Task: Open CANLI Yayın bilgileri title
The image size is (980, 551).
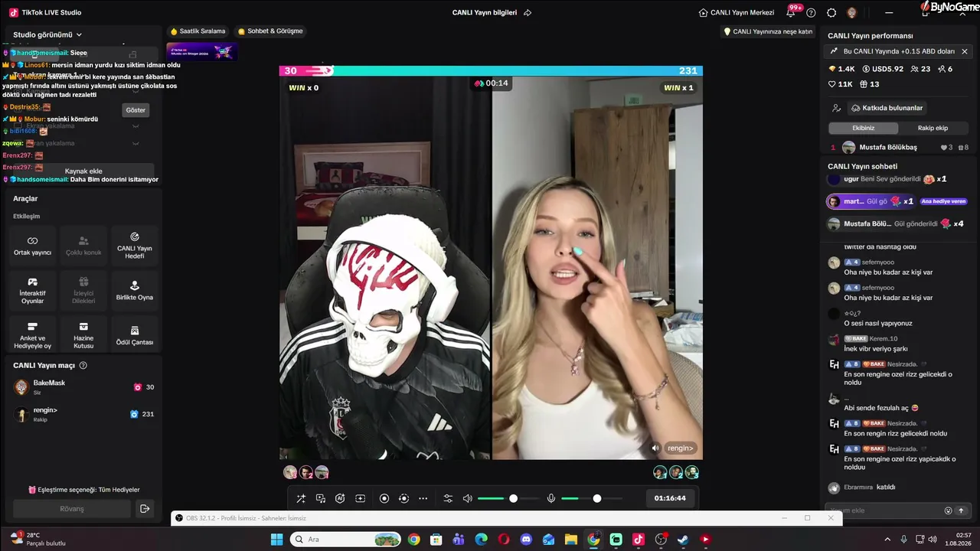Action: [x=485, y=12]
